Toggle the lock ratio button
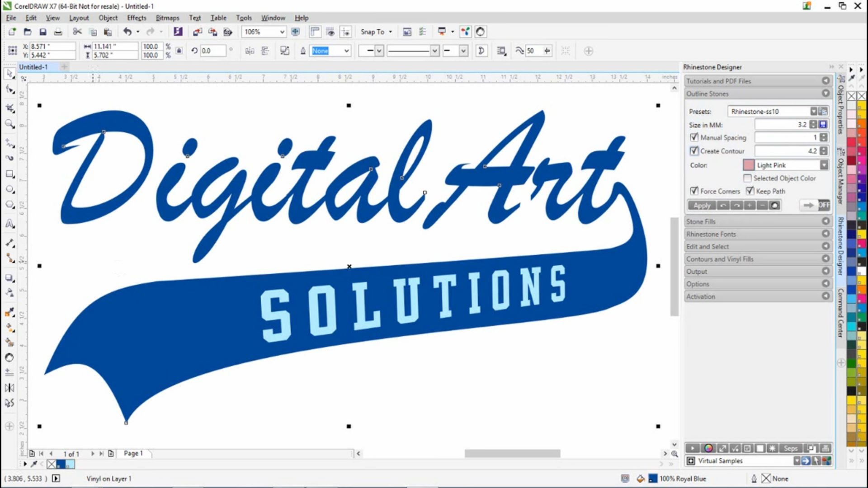The image size is (868, 488). tap(179, 51)
